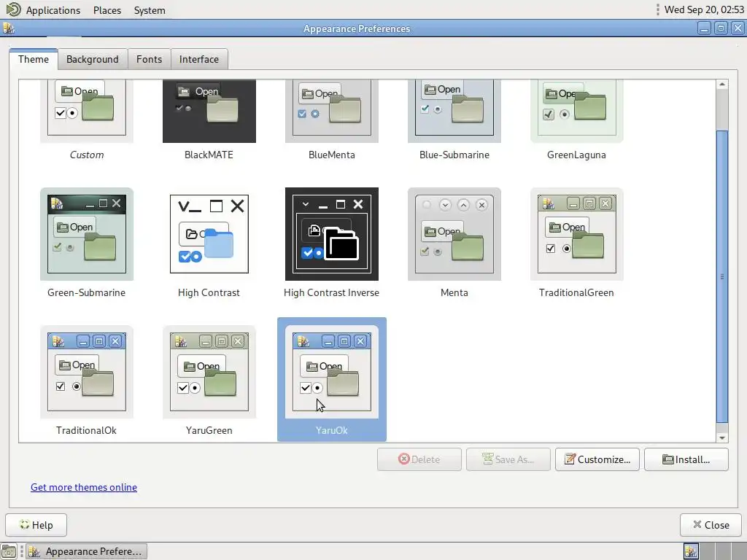747x560 pixels.
Task: Select the Custom theme thumbnail
Action: click(x=87, y=111)
